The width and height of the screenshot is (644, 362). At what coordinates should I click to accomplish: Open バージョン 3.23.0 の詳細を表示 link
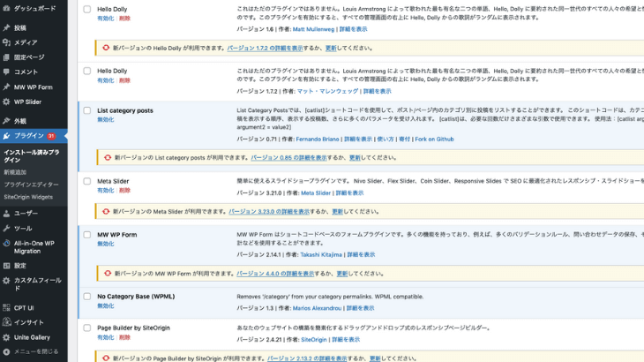click(269, 212)
